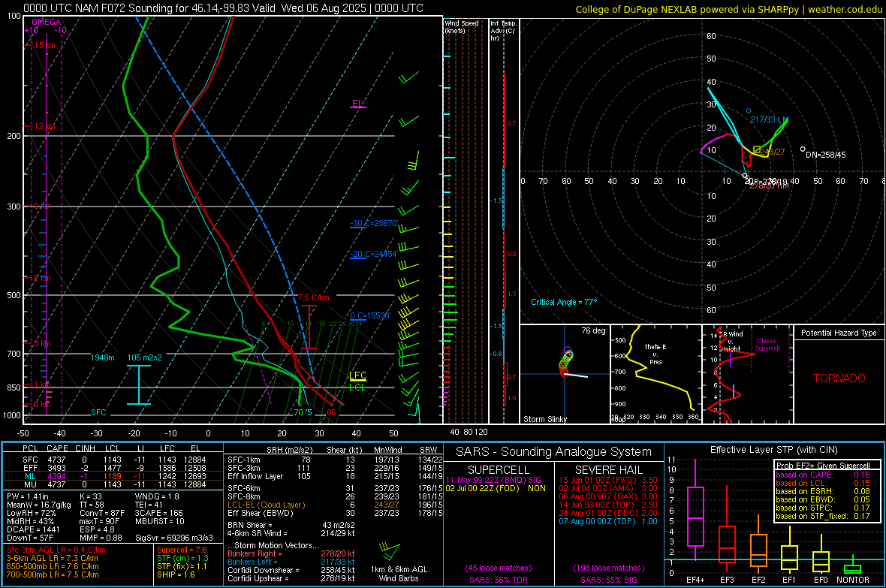Screen dimensions: 886x588
Task: Click the green LCL marker on skew-T
Action: (357, 387)
